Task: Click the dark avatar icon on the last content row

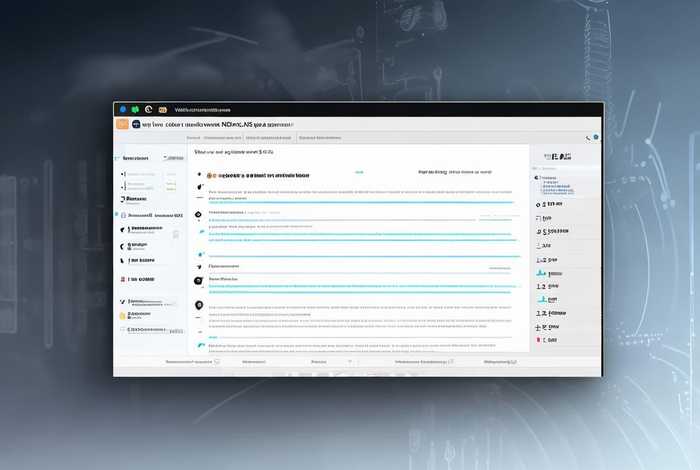Action: click(199, 305)
